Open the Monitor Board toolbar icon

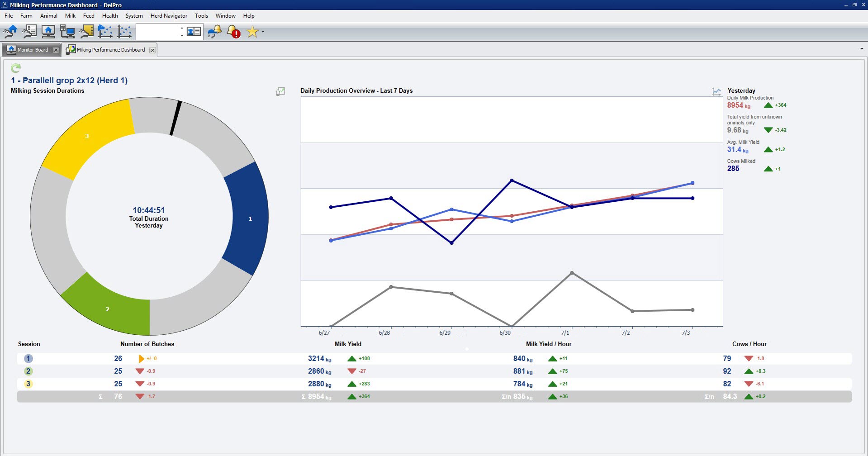coord(48,31)
